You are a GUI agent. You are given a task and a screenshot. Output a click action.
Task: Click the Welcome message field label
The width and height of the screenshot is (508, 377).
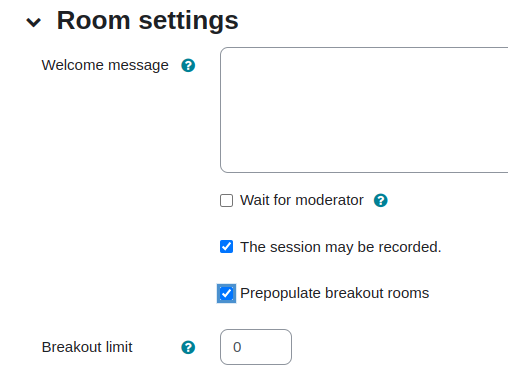(x=105, y=65)
